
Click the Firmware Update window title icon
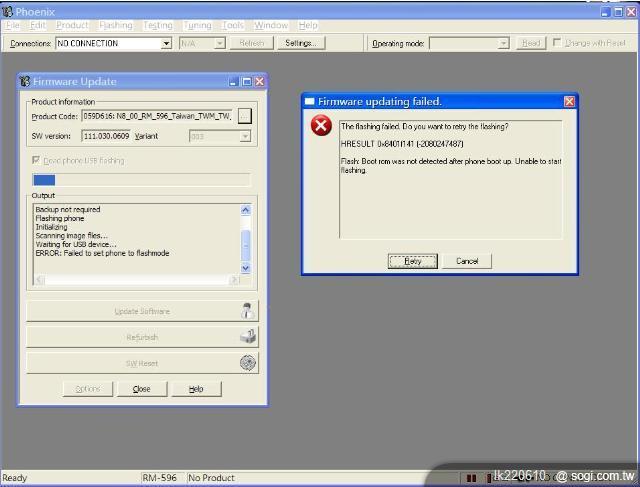click(x=25, y=81)
